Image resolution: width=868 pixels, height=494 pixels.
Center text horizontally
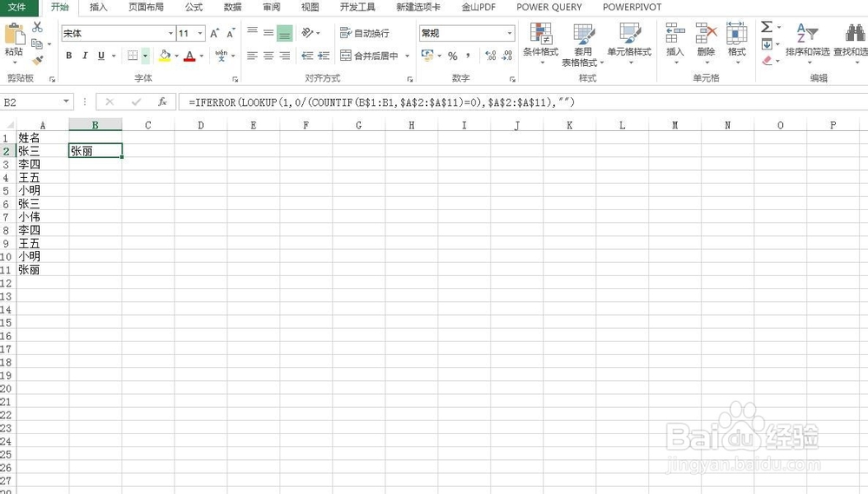pyautogui.click(x=268, y=56)
